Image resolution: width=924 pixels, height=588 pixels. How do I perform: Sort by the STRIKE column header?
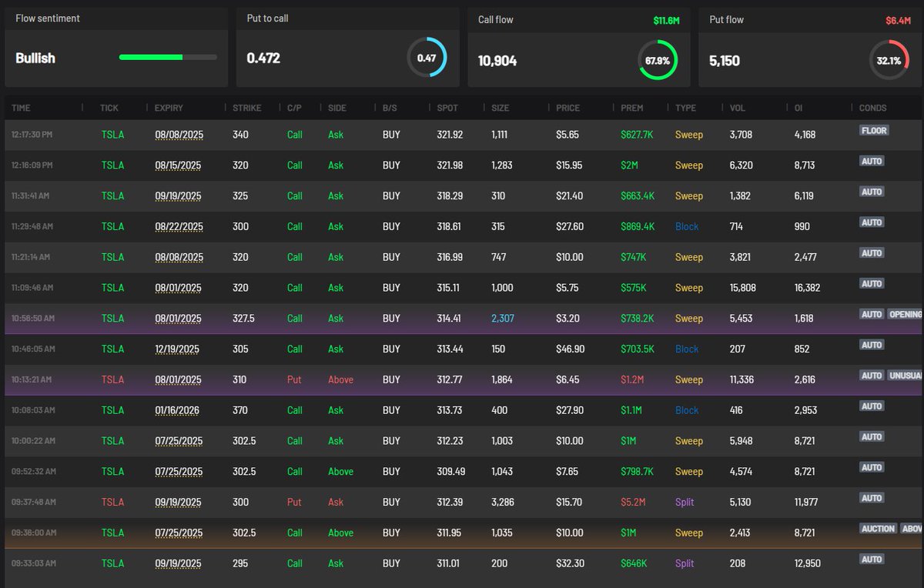[x=246, y=108]
